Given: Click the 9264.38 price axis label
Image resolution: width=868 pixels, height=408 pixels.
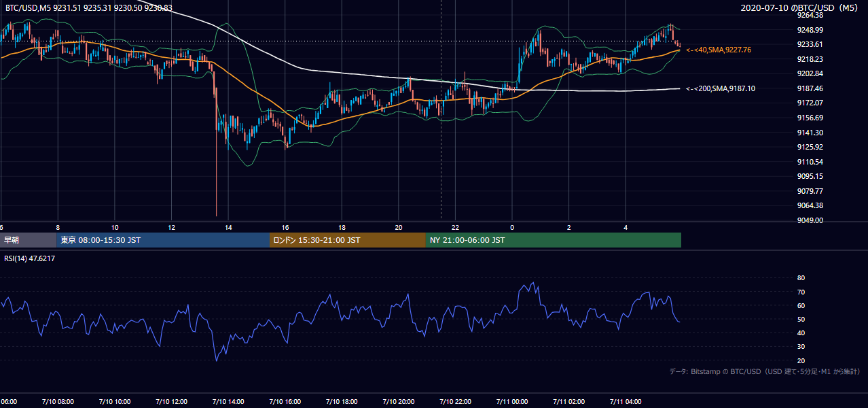Looking at the screenshot, I should click(810, 15).
